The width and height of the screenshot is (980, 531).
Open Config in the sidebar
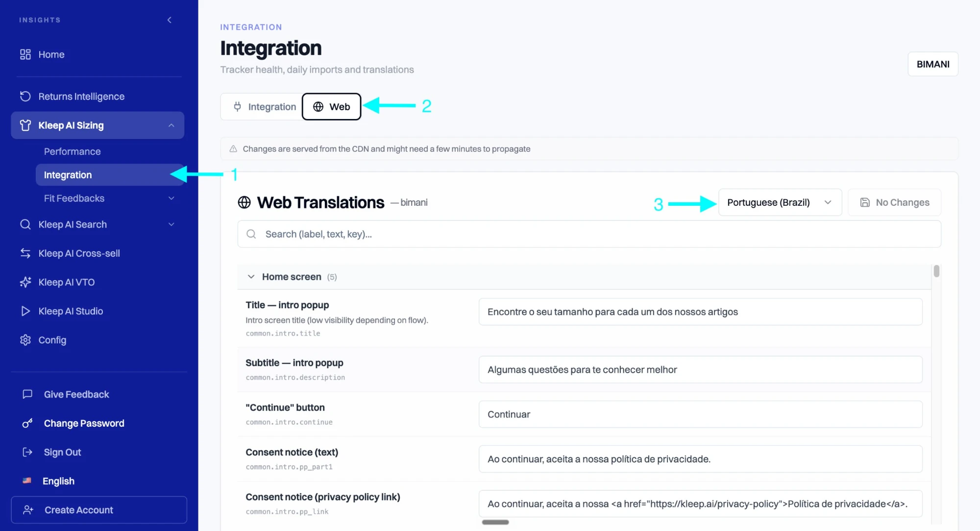tap(98, 340)
